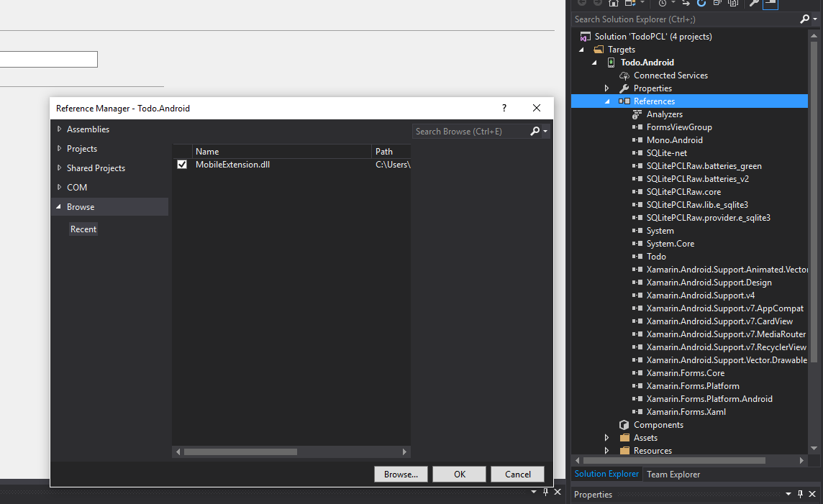Open the Search Browse options dropdown arrow
This screenshot has width=823, height=504.
click(x=545, y=131)
